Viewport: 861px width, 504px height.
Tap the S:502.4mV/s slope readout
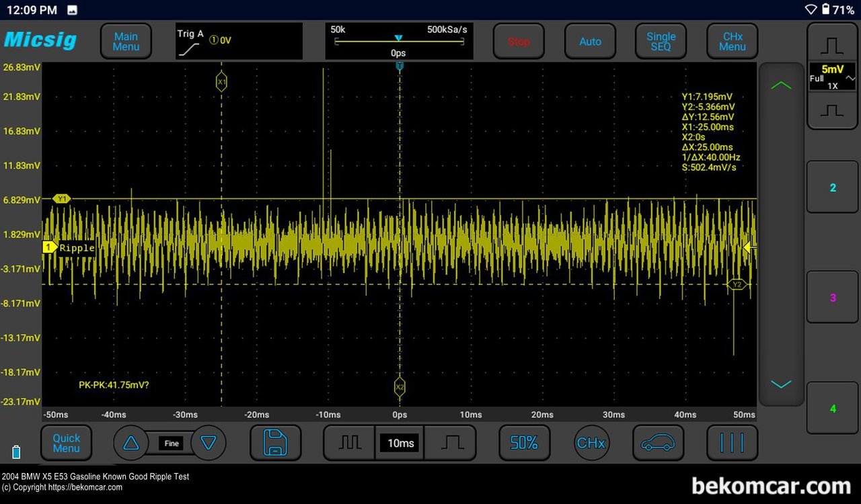[708, 167]
